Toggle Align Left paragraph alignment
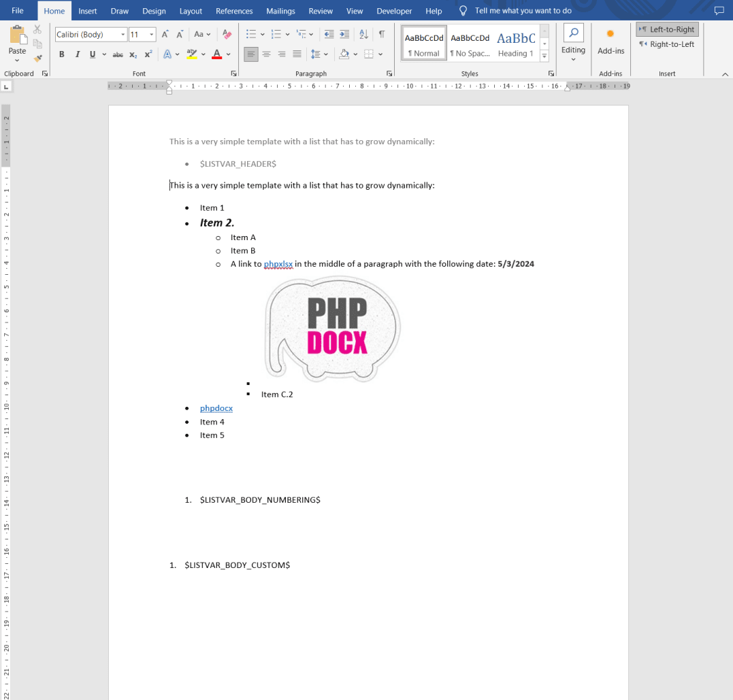Screen dimensions: 733x700 click(251, 54)
